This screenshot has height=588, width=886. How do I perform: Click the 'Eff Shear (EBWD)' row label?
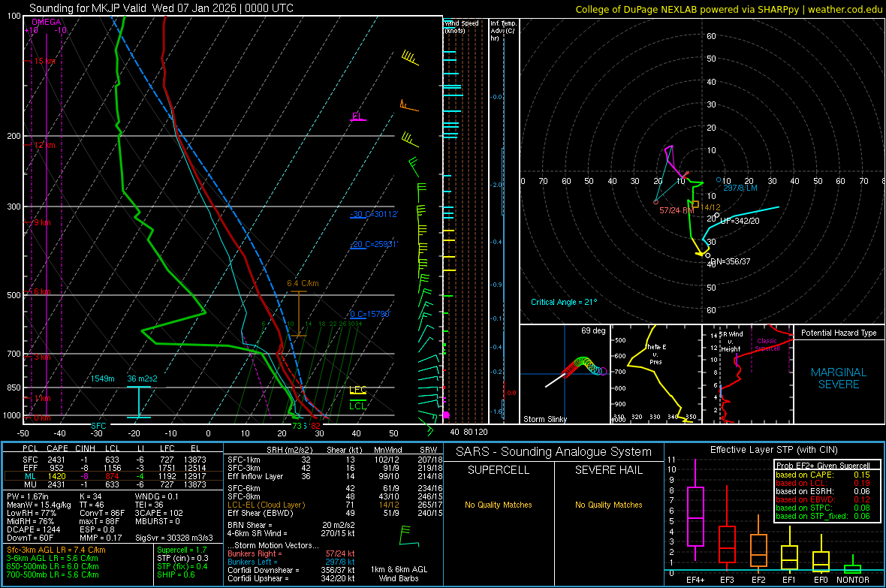click(x=261, y=513)
